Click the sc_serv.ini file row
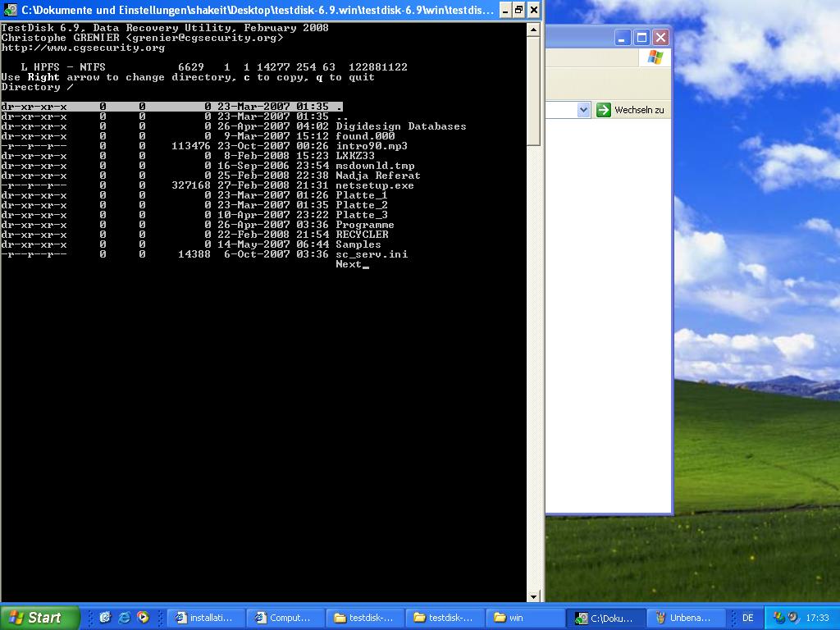This screenshot has height=630, width=840. tap(204, 254)
